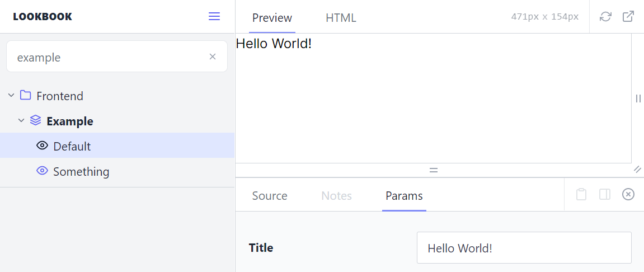Click the Title param label
The image size is (644, 272).
click(x=261, y=248)
